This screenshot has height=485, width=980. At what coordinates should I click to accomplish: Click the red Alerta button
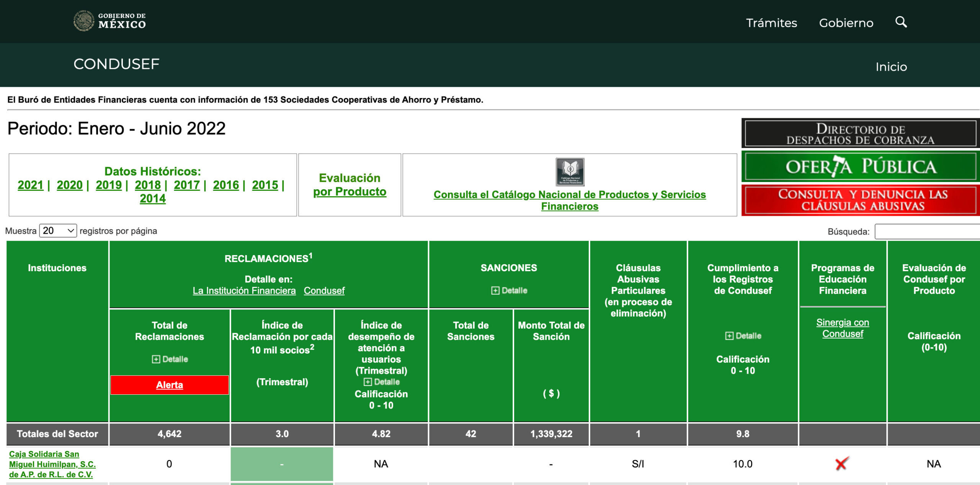(170, 385)
